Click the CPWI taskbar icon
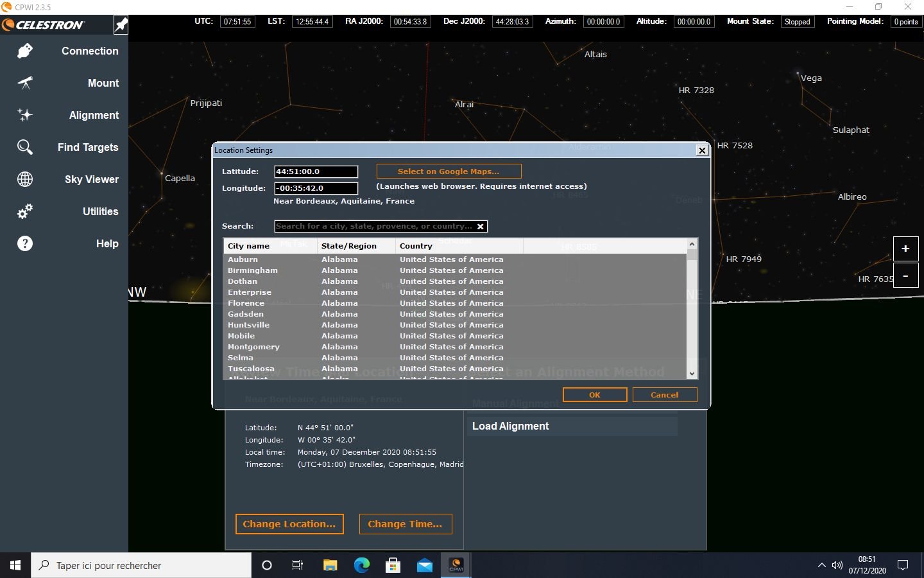924x578 pixels. (456, 565)
